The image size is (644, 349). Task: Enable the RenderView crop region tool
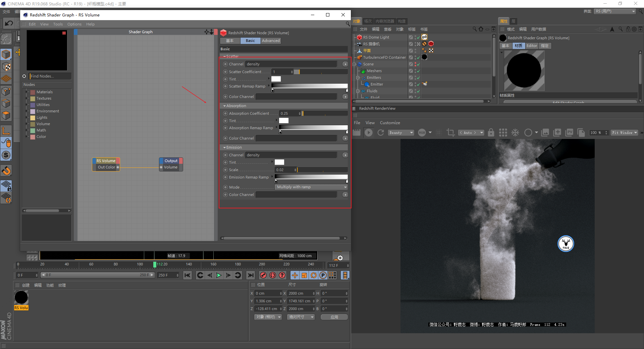point(450,133)
